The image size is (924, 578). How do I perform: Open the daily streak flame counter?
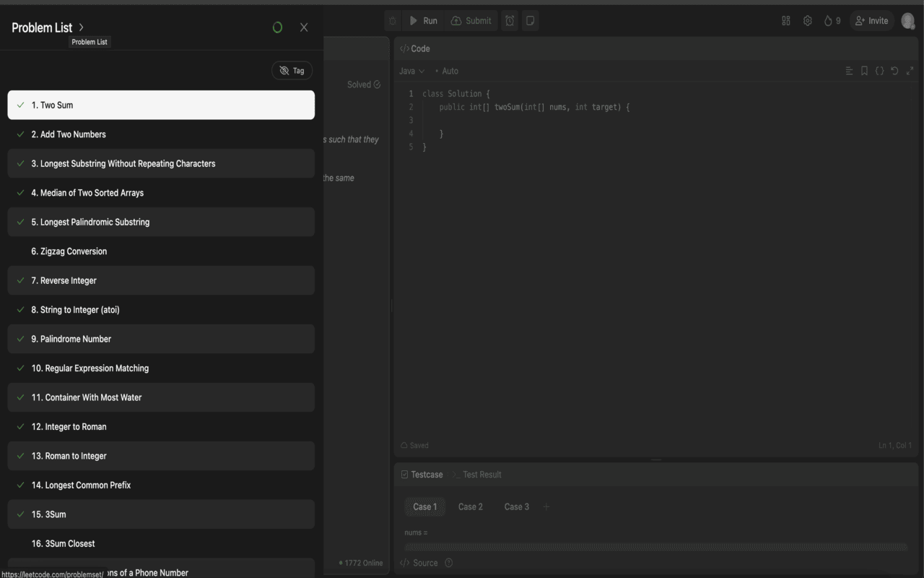click(829, 21)
